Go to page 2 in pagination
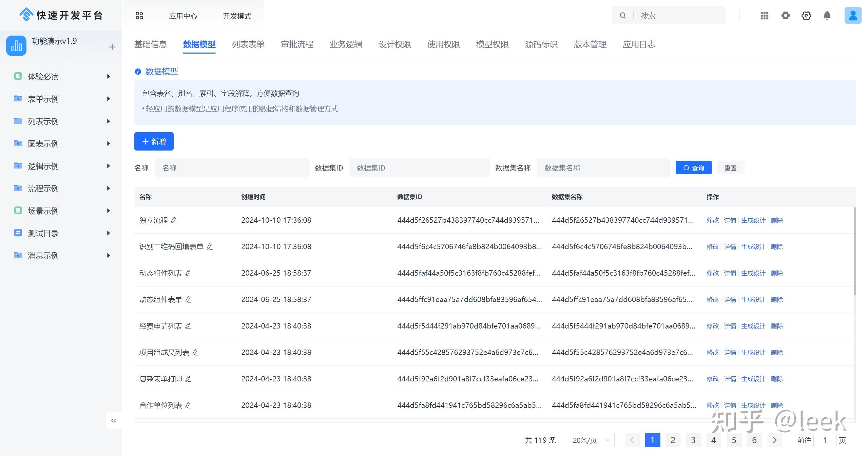Viewport: 868px width, 456px height. pos(673,440)
